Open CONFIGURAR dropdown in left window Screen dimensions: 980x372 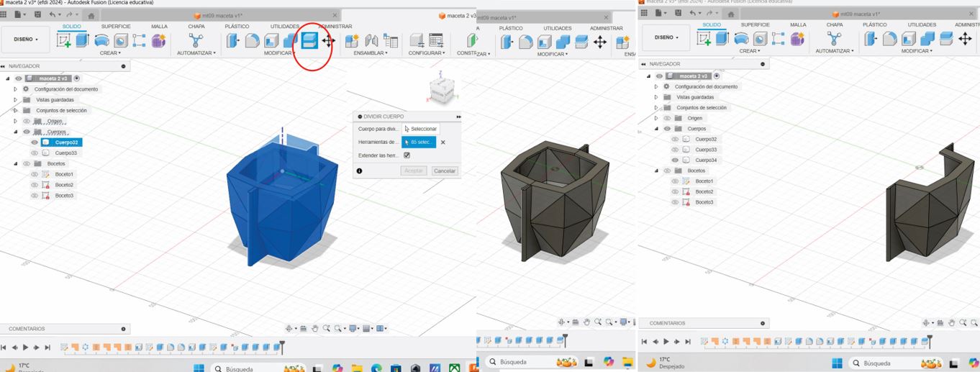click(x=426, y=53)
